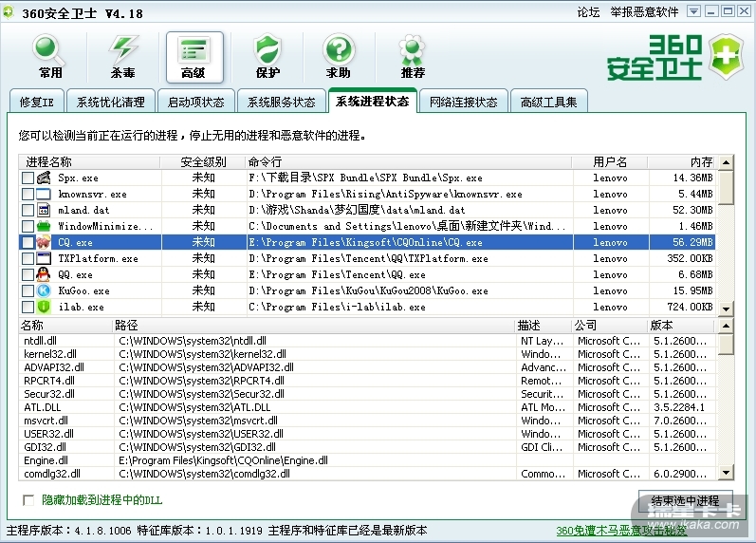Check the WindowMinimize process checkbox
Screen dimensions: 756x543
28,226
